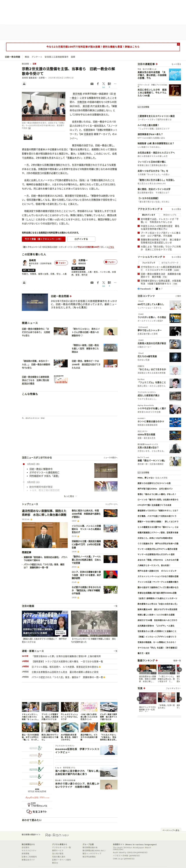Open the small thumbnail below main photo
186x868 pixels.
pyautogui.click(x=28, y=137)
